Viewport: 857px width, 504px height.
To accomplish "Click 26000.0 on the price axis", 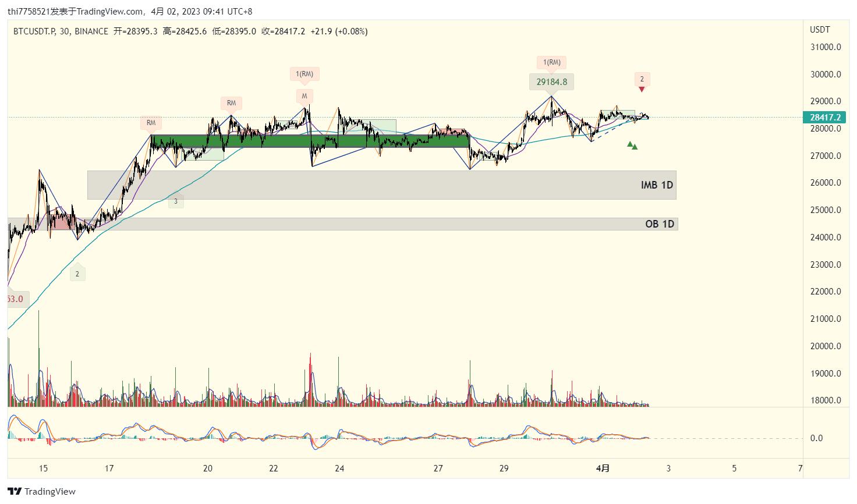I will 826,183.
